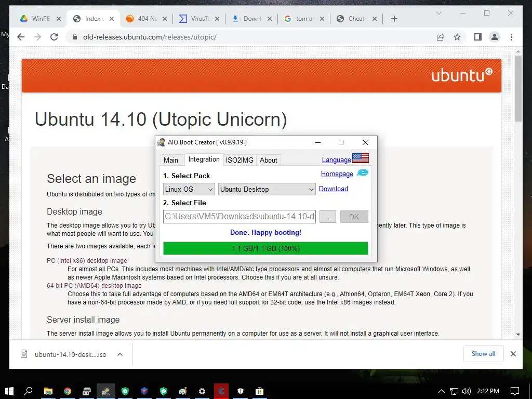Viewport: 532px width, 399px height.
Task: Expand download item options chevron
Action: 120,354
